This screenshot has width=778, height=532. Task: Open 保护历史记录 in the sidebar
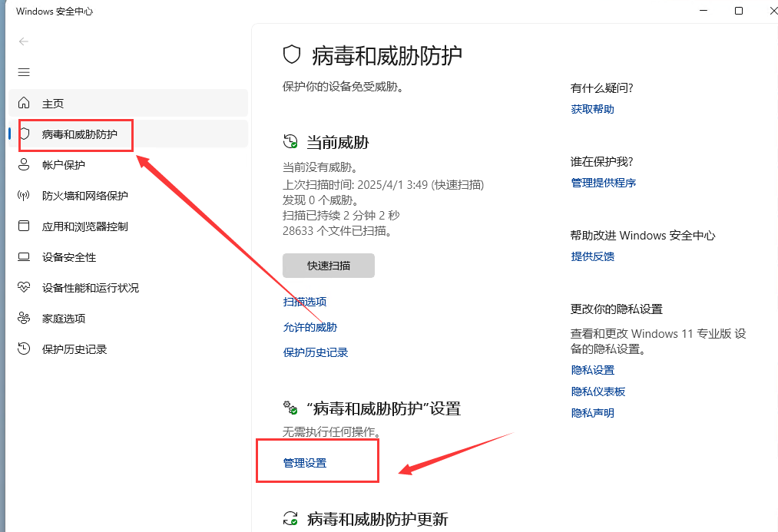[x=74, y=349]
